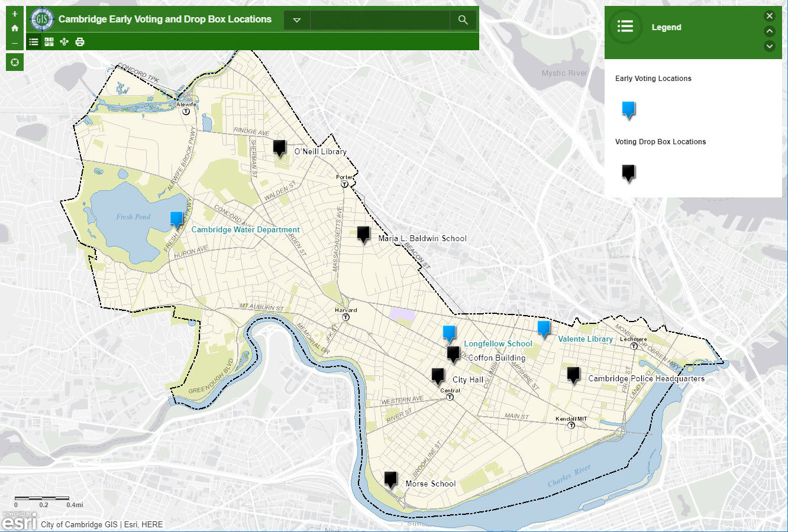The image size is (788, 532).
Task: Zoom in on the map
Action: (15, 14)
